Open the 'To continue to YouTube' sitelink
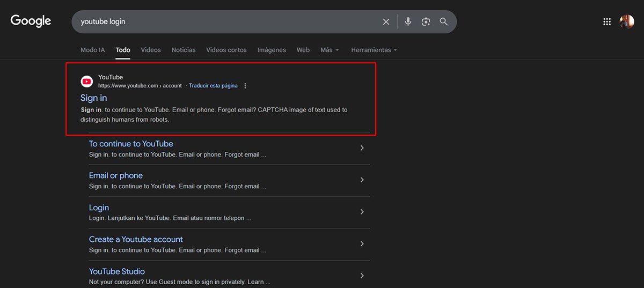644x288 pixels. point(131,144)
